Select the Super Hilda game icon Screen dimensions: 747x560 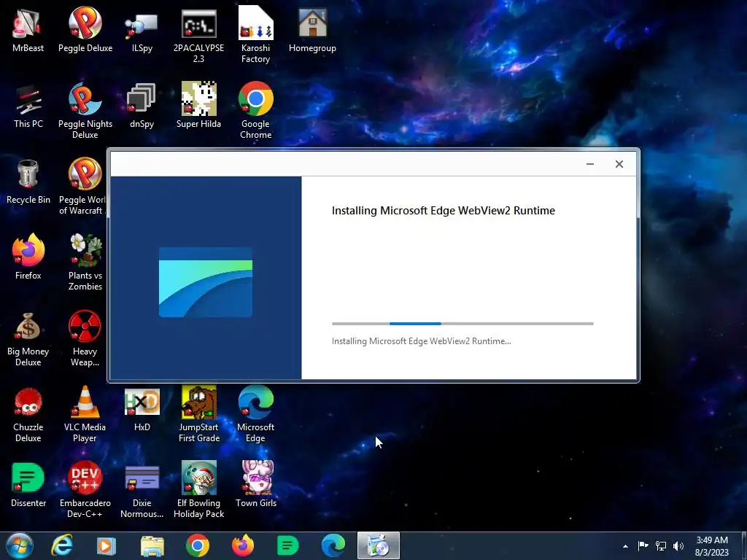pos(198,105)
